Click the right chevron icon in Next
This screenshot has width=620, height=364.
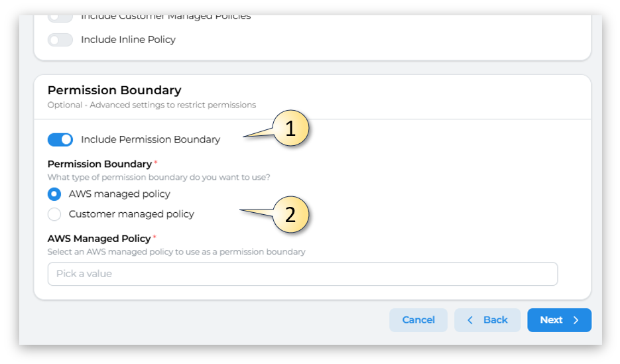pos(576,320)
